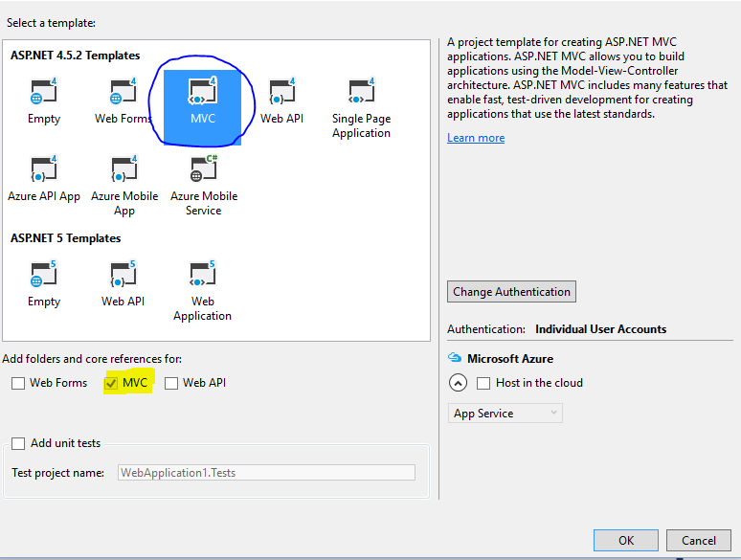Select the ASP.NET 5 Empty template

click(x=44, y=284)
